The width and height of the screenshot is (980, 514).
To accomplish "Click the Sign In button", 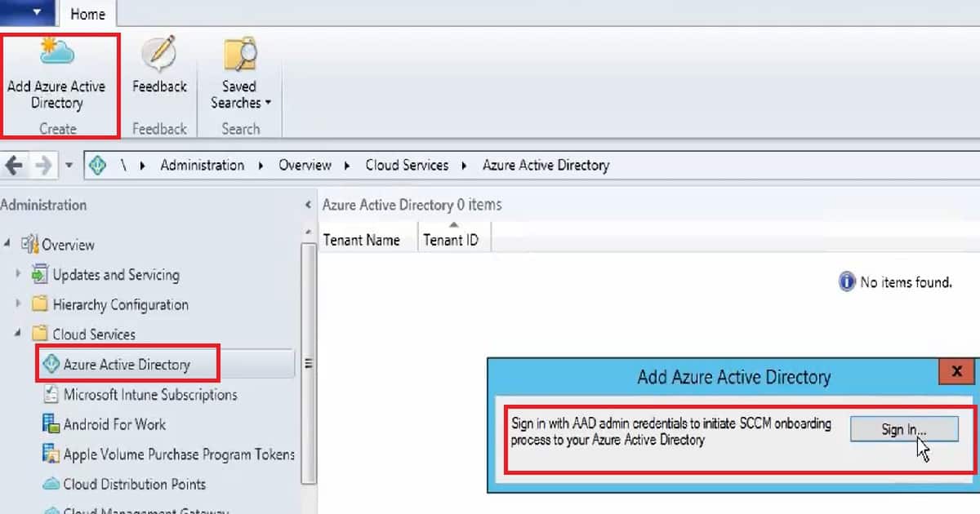I will point(904,429).
